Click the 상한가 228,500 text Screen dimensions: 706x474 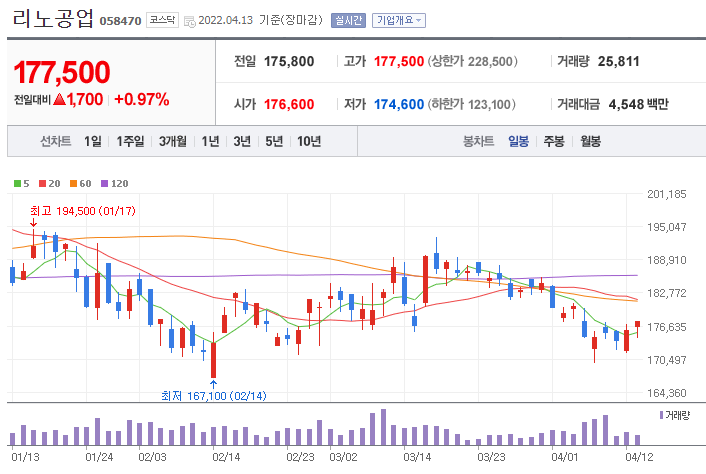472,61
